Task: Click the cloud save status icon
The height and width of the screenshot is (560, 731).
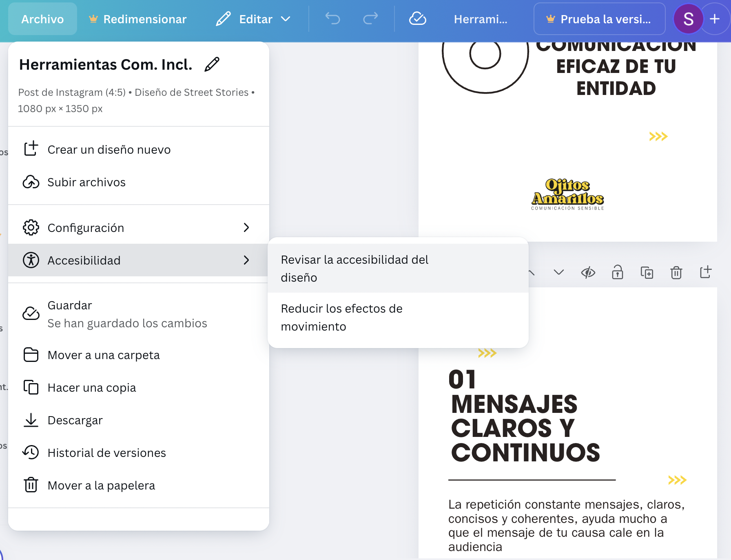Action: point(417,19)
